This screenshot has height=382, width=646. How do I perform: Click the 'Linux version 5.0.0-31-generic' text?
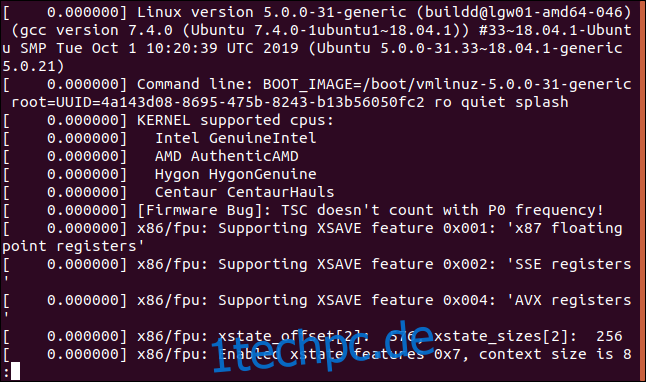tap(272, 12)
